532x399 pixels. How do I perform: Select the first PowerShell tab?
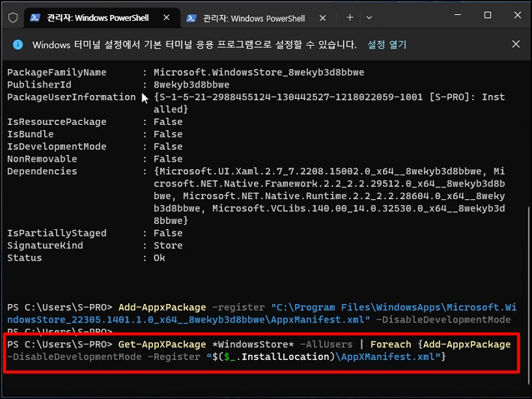pos(102,18)
